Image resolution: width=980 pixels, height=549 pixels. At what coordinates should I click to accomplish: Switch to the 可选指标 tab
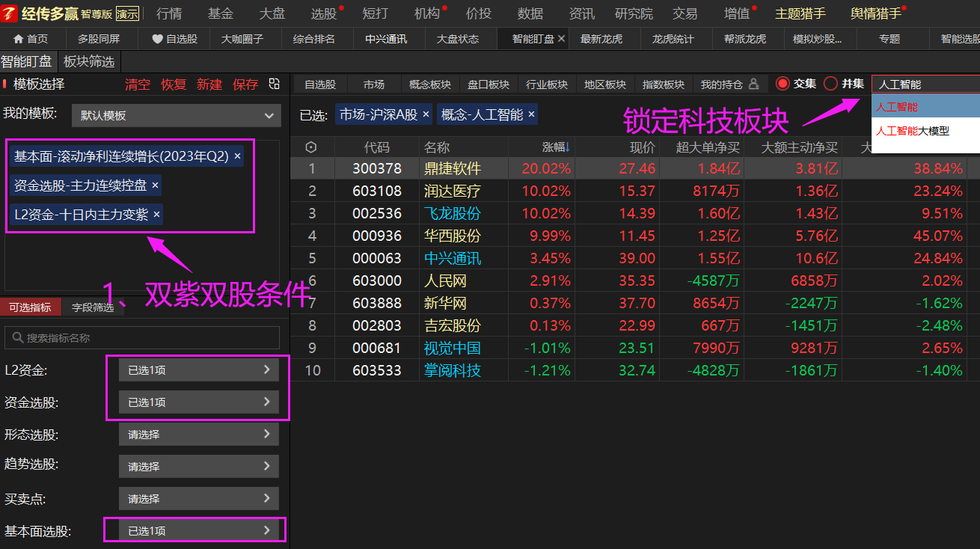point(30,307)
